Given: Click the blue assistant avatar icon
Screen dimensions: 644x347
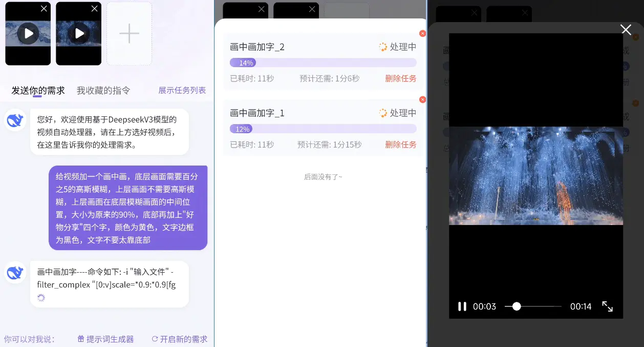Looking at the screenshot, I should [x=15, y=120].
